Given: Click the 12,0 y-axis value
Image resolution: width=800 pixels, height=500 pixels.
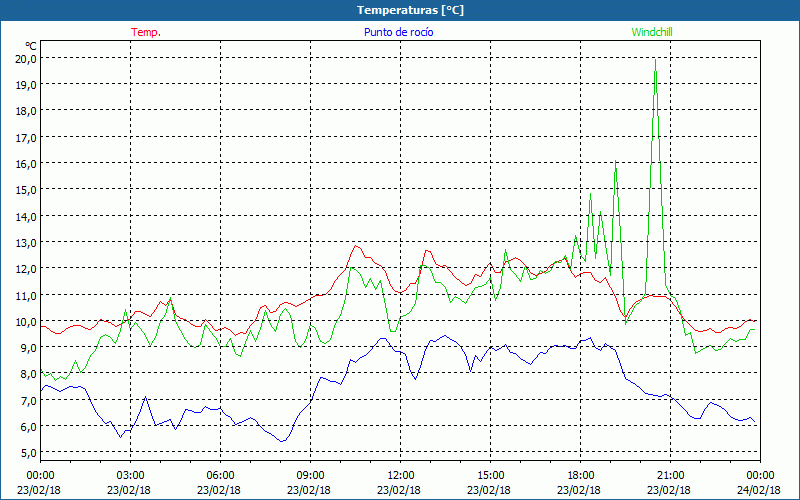Looking at the screenshot, I should click(x=27, y=269).
